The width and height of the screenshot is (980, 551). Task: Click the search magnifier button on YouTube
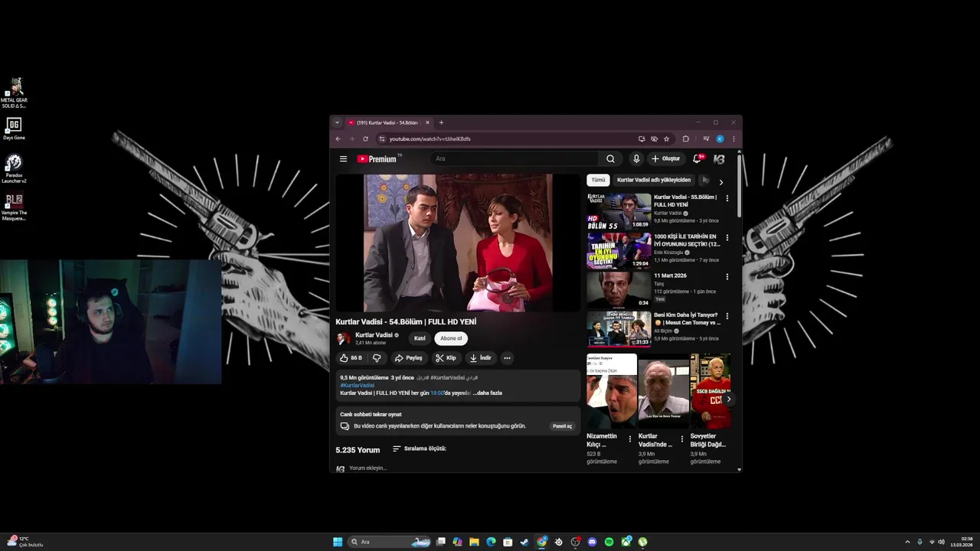coord(610,159)
